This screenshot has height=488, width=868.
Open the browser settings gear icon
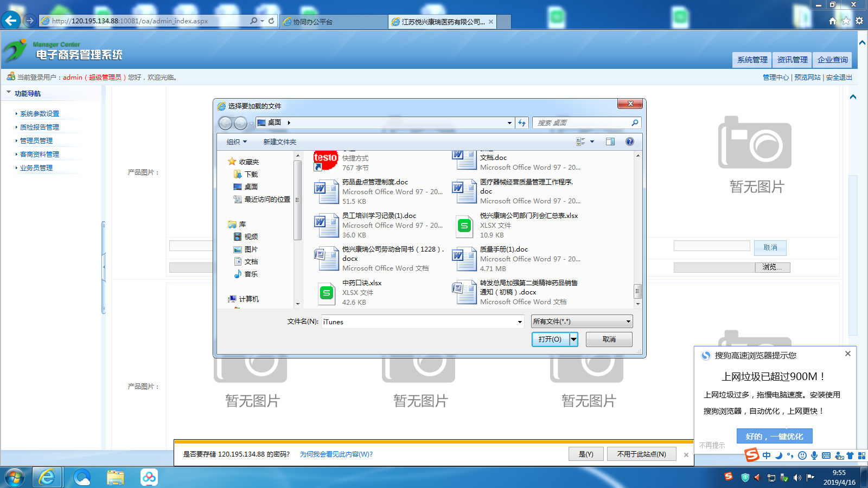859,21
